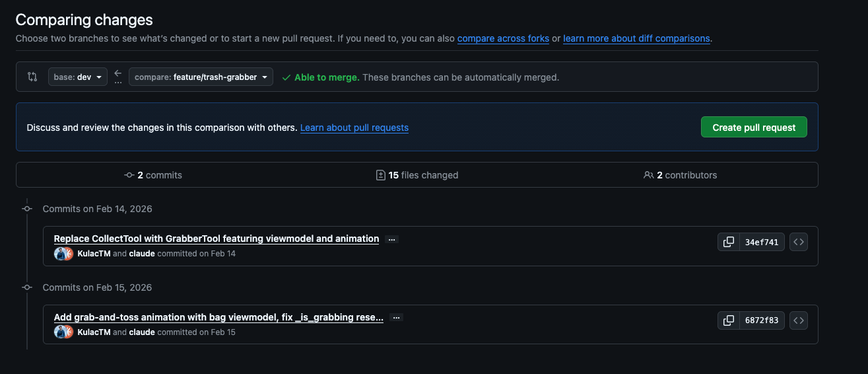This screenshot has width=868, height=374.
Task: Open Learn about pull requests link
Action: pos(354,128)
